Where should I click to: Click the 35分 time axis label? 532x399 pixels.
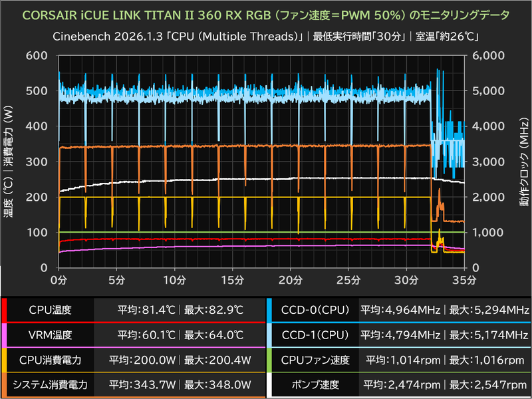[464, 280]
